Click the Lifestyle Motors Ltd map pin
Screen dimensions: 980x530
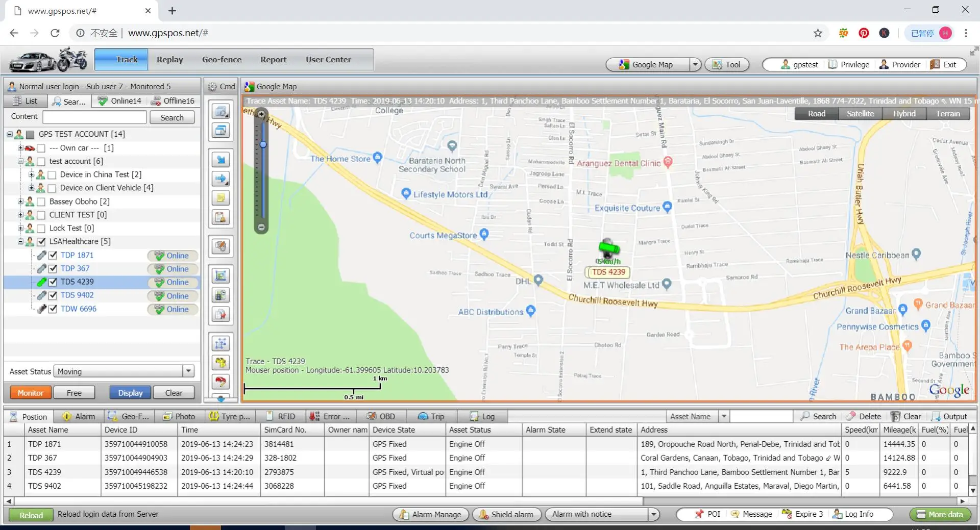click(406, 193)
